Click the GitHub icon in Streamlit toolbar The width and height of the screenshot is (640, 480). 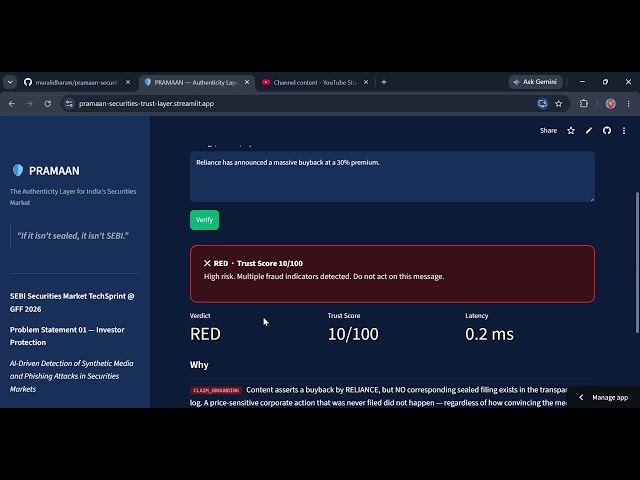pos(607,131)
